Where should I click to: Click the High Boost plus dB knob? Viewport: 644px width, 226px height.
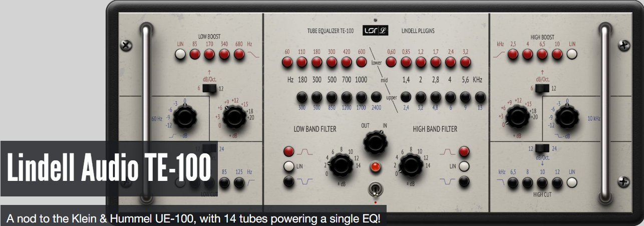[518, 118]
